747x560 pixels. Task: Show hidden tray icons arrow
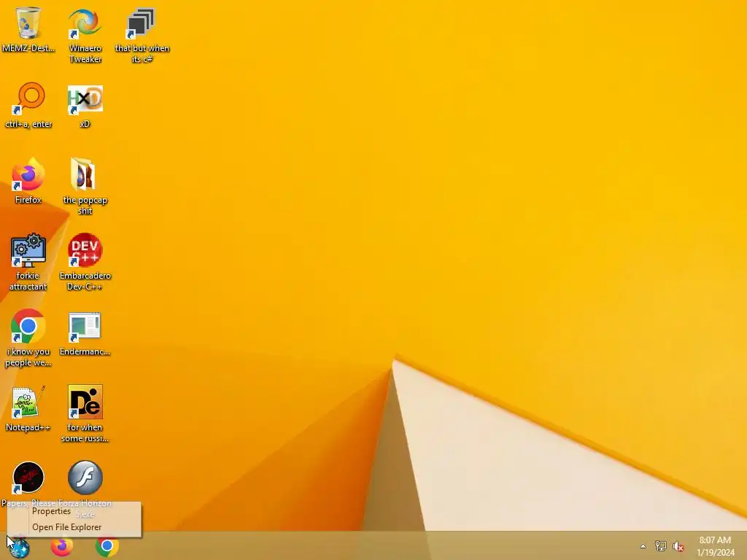pyautogui.click(x=643, y=546)
